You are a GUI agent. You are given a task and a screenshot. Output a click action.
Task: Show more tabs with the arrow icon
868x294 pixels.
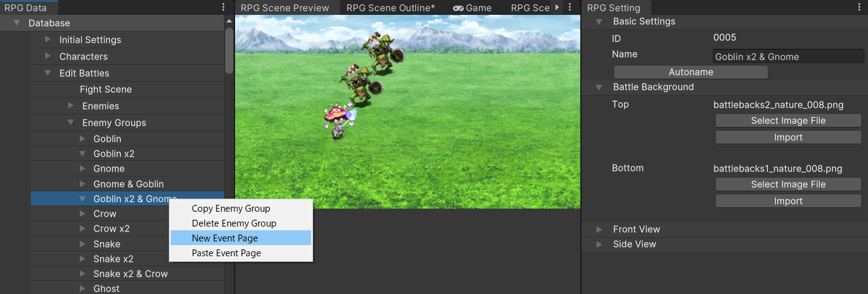[x=557, y=7]
